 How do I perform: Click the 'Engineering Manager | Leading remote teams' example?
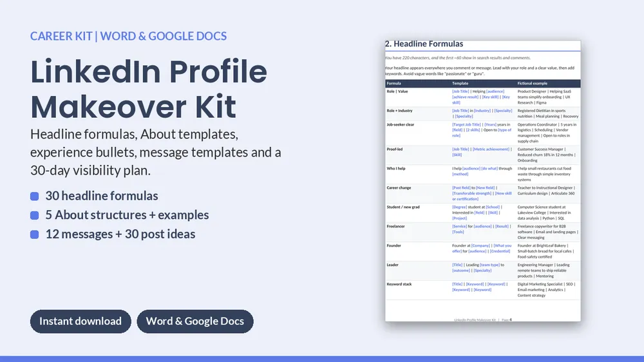(x=544, y=271)
